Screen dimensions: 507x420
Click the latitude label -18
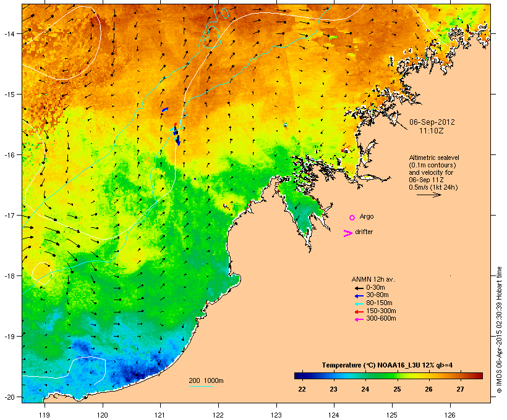pos(9,276)
